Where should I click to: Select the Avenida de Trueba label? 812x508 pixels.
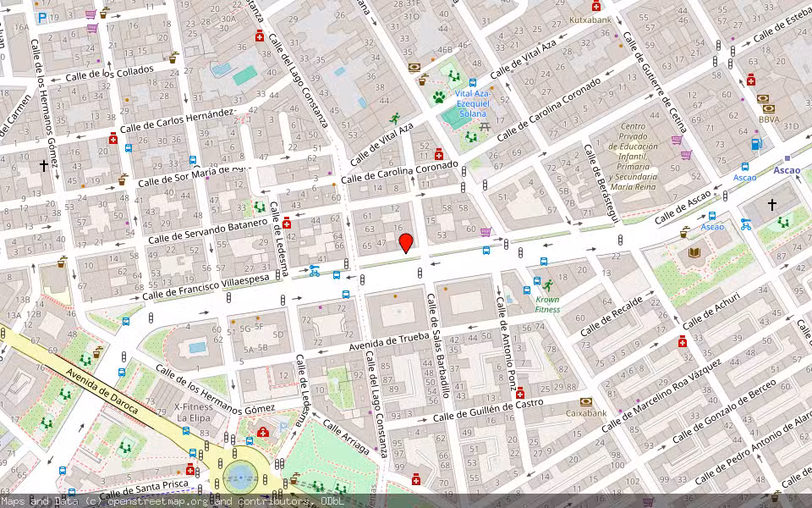[389, 341]
